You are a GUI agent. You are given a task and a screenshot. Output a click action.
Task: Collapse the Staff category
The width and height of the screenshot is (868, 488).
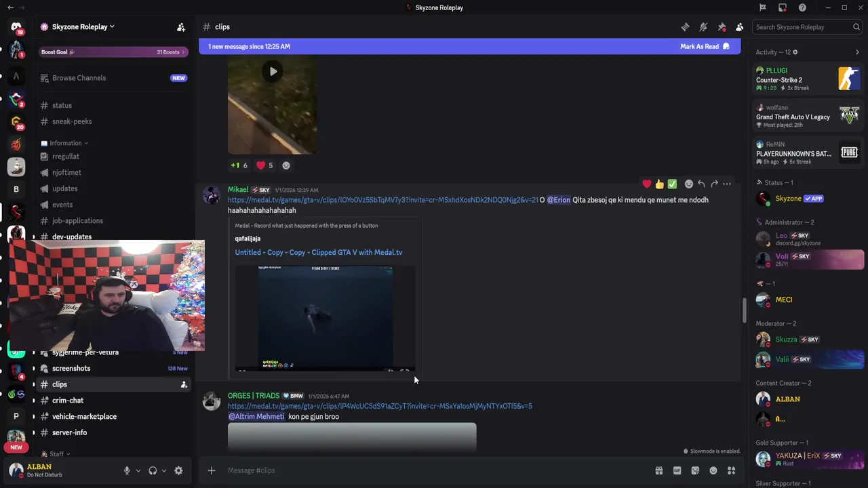tap(56, 454)
